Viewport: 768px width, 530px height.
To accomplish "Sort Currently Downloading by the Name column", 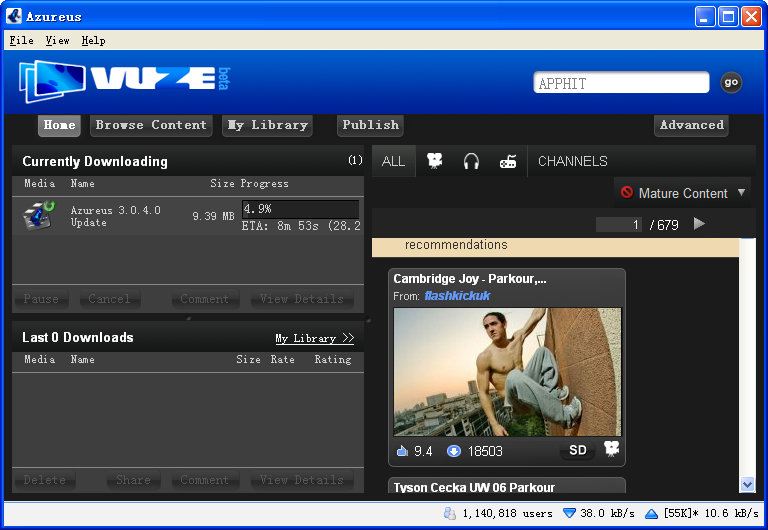I will point(82,183).
